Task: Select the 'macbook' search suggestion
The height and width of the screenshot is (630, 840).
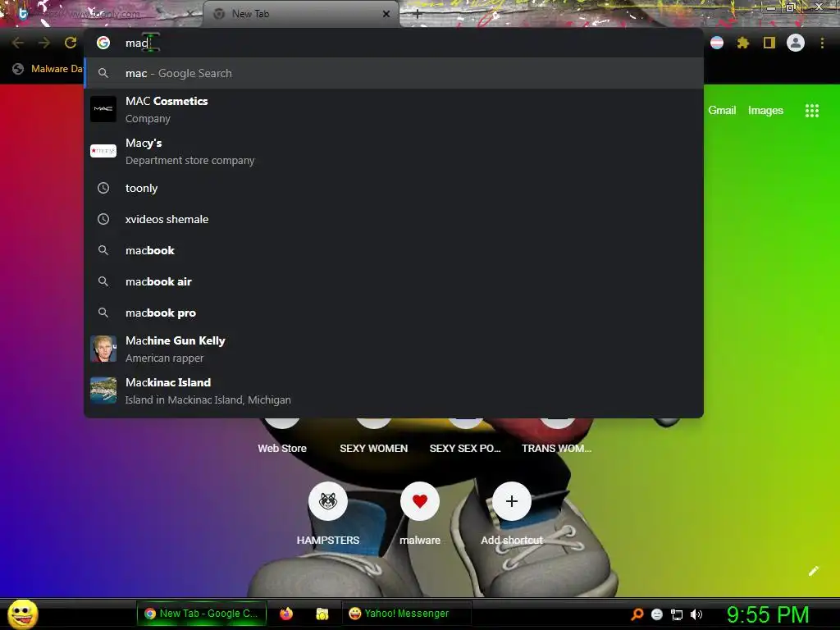Action: click(394, 250)
